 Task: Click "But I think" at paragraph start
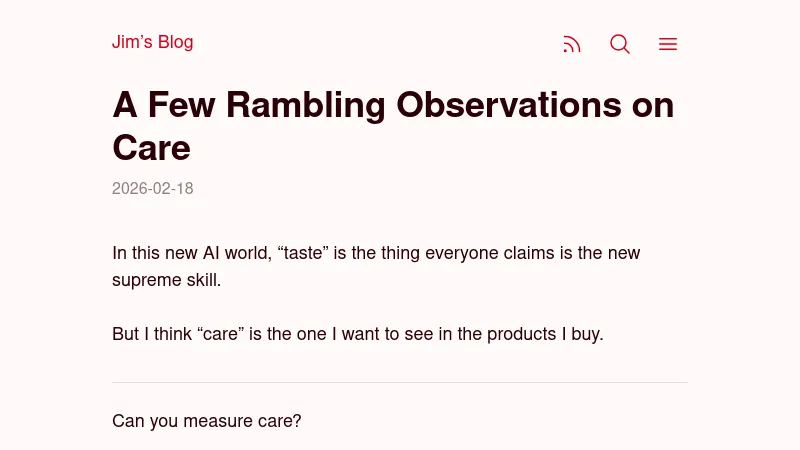point(152,334)
